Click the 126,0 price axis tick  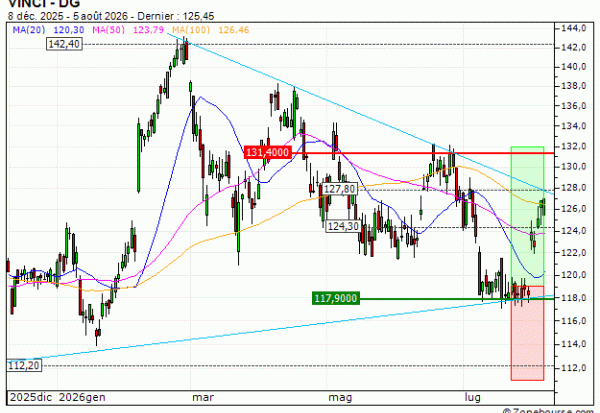[x=574, y=209]
